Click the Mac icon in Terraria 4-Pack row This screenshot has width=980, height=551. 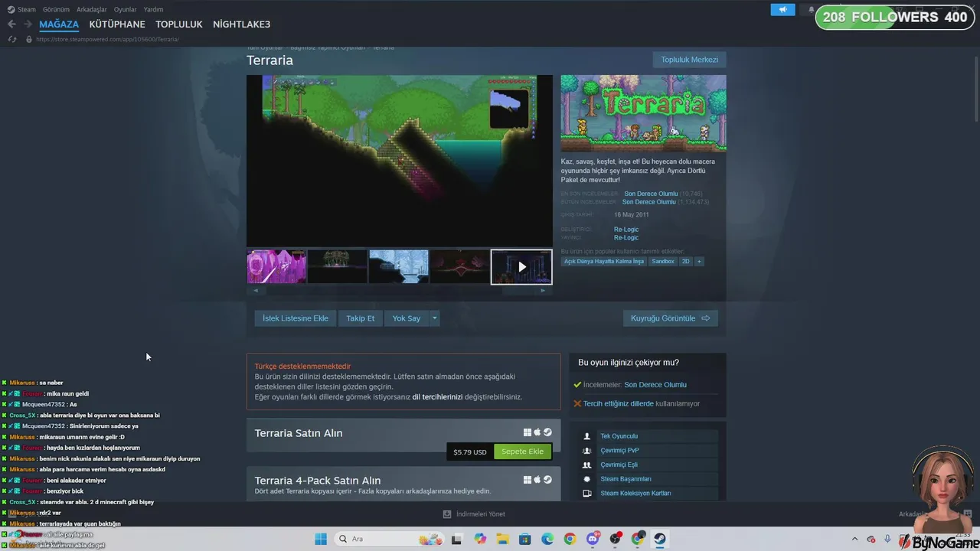coord(537,480)
